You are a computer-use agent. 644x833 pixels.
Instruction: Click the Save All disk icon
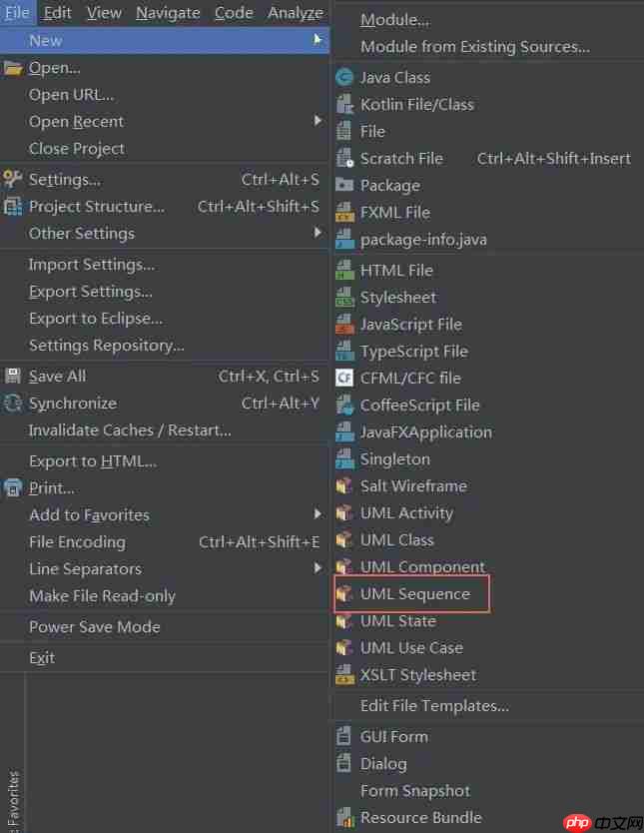tap(13, 377)
